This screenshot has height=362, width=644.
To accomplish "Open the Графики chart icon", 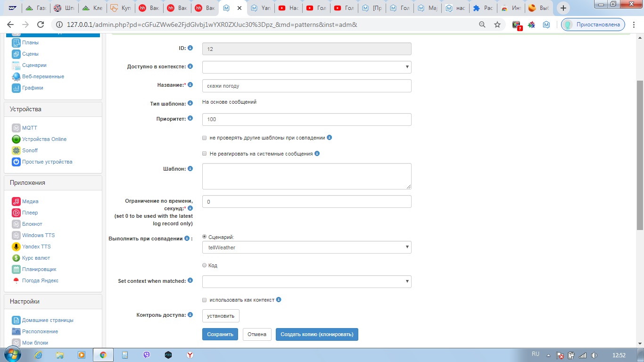I will coord(16,88).
